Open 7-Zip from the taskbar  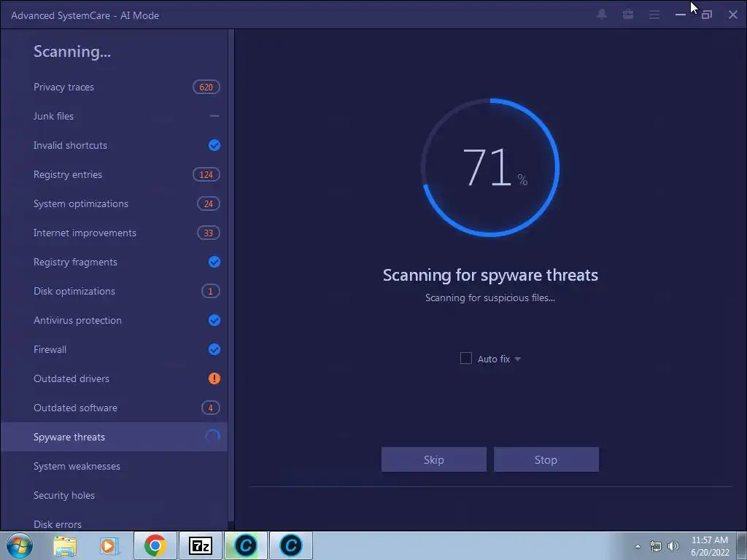click(x=200, y=545)
